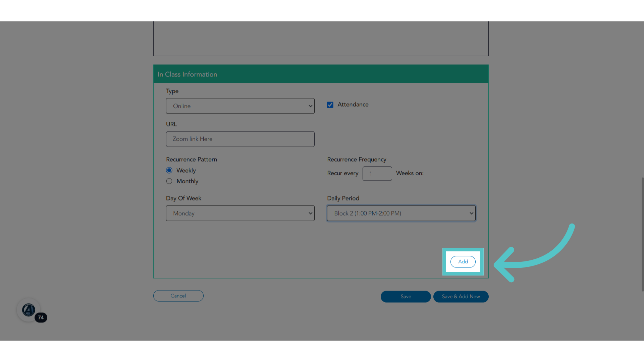Select the Weekly recurrence radio button
The height and width of the screenshot is (362, 644).
coord(169,170)
